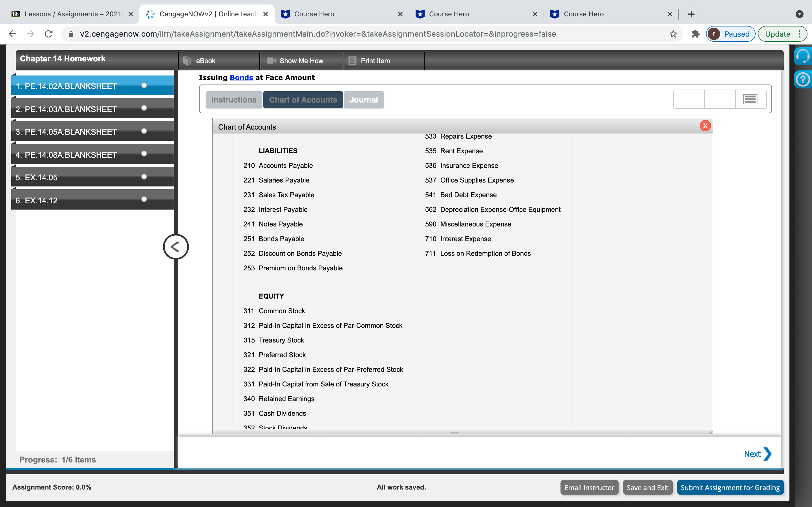Select the status dot for EX.14.05
Viewport: 812px width, 507px height.
pyautogui.click(x=144, y=177)
